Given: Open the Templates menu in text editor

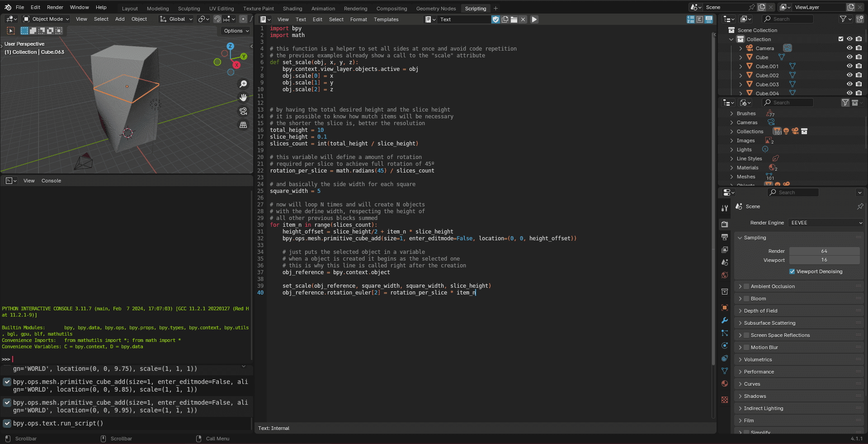Looking at the screenshot, I should (x=386, y=19).
